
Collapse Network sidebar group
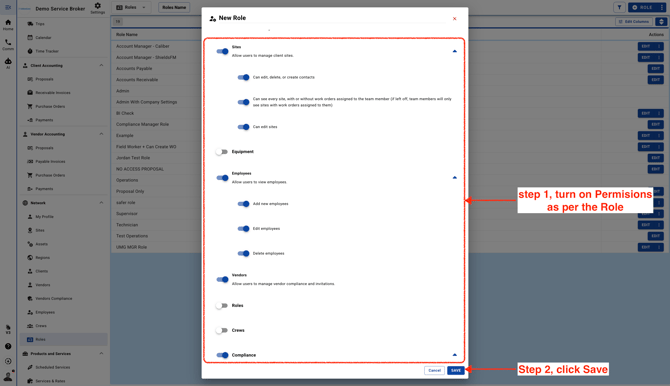101,203
